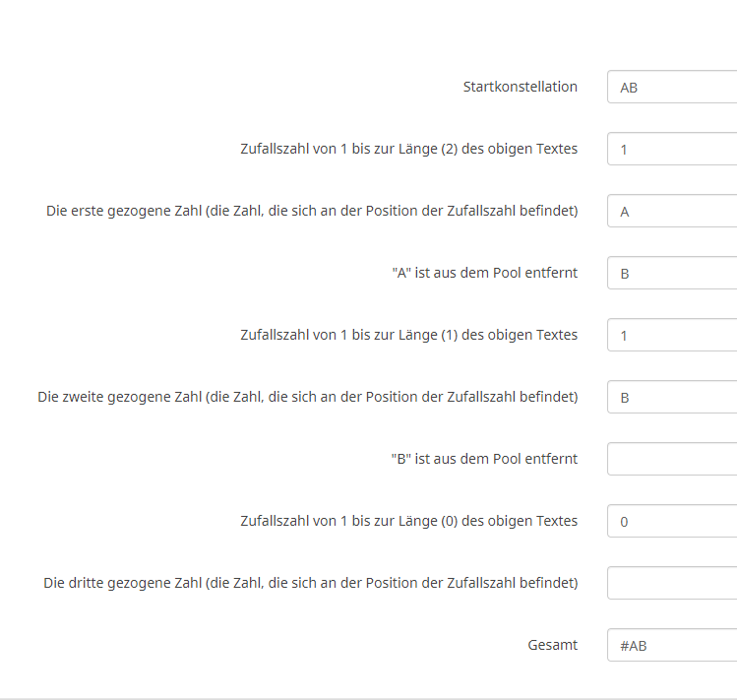Focus the Zufallszahl field for Länge (2)
The width and height of the screenshot is (737, 700).
(673, 150)
